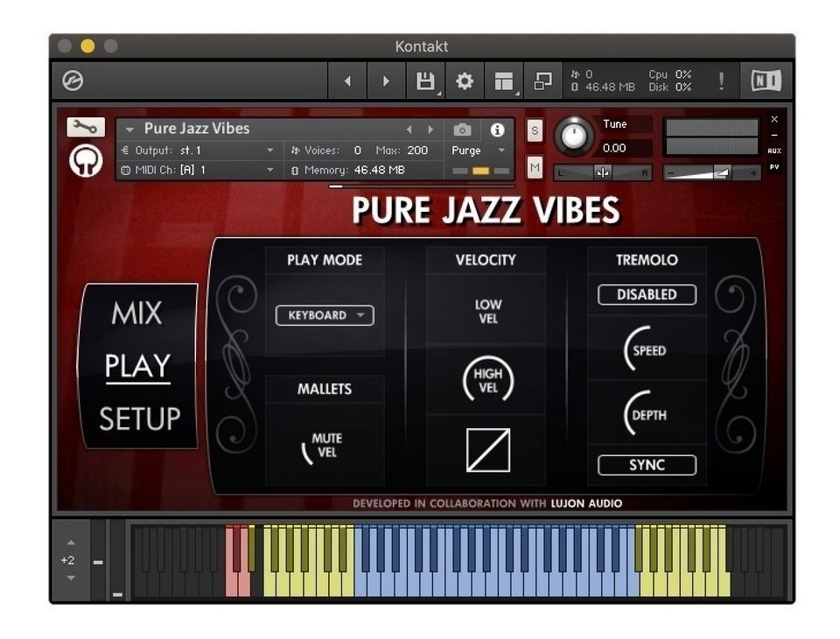Viewport: 840px width, 639px height.
Task: Click the velocity curve shape box
Action: (488, 450)
